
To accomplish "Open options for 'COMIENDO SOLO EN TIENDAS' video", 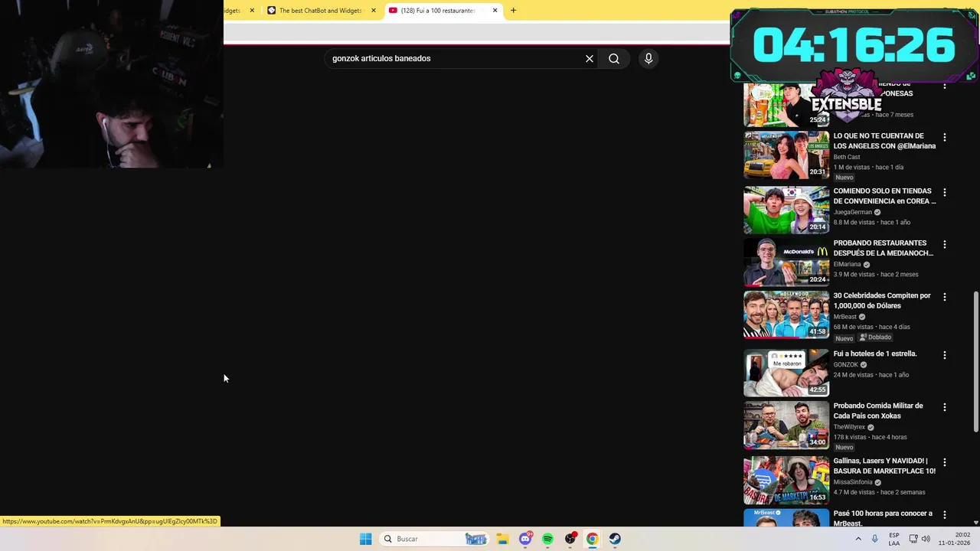I will coord(944,192).
